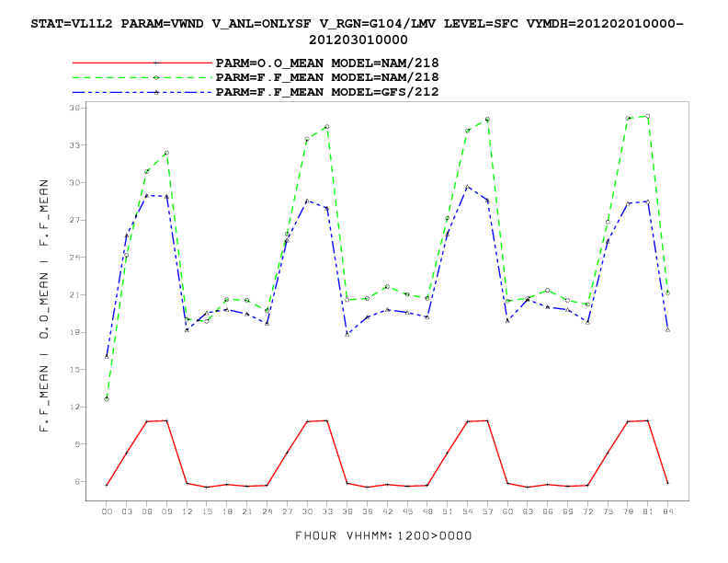This screenshot has height=563, width=728.
Task: Select legend entry PARM=O.O_MEAN MODEL=NAM/218
Action: coord(327,63)
